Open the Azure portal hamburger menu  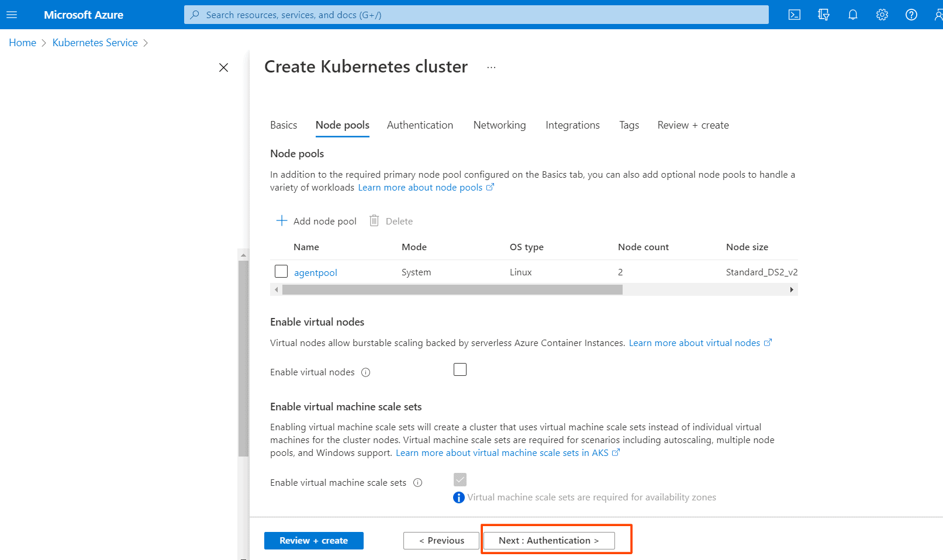[12, 15]
